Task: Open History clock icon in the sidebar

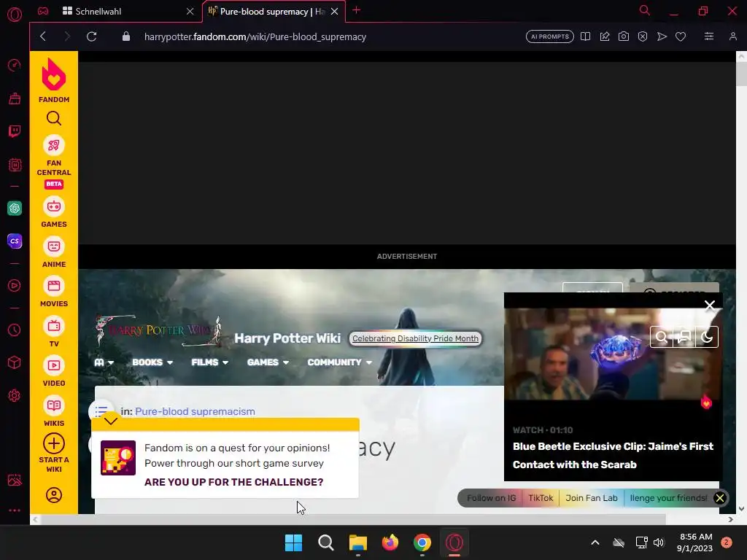Action: [x=15, y=330]
